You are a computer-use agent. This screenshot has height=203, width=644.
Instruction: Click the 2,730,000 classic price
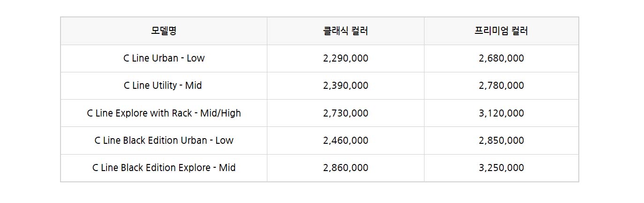click(346, 113)
